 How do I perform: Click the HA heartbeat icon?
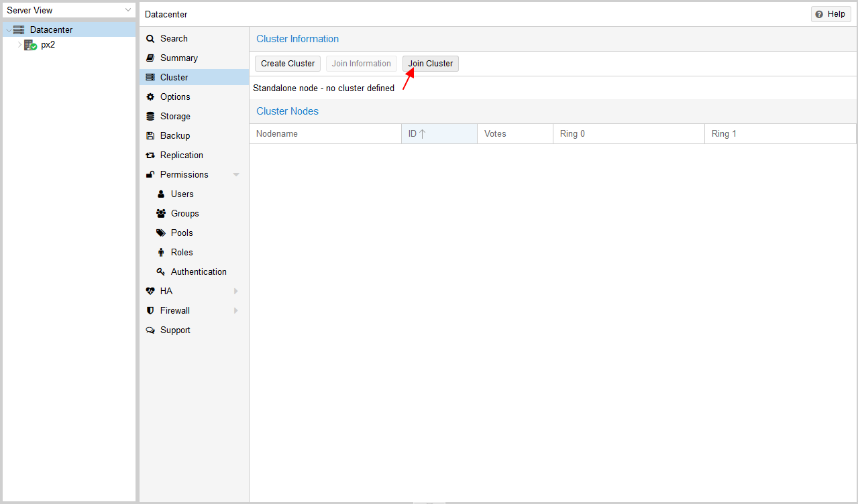pyautogui.click(x=150, y=292)
